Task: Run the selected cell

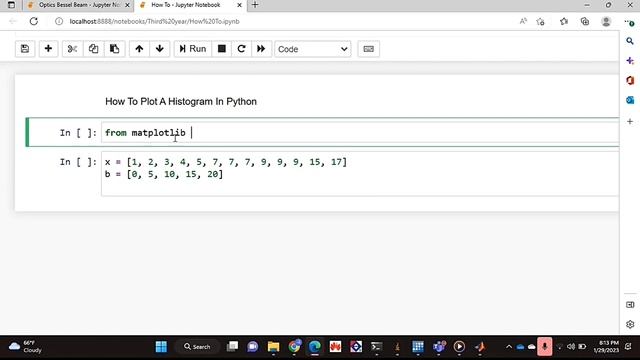Action: pyautogui.click(x=193, y=49)
